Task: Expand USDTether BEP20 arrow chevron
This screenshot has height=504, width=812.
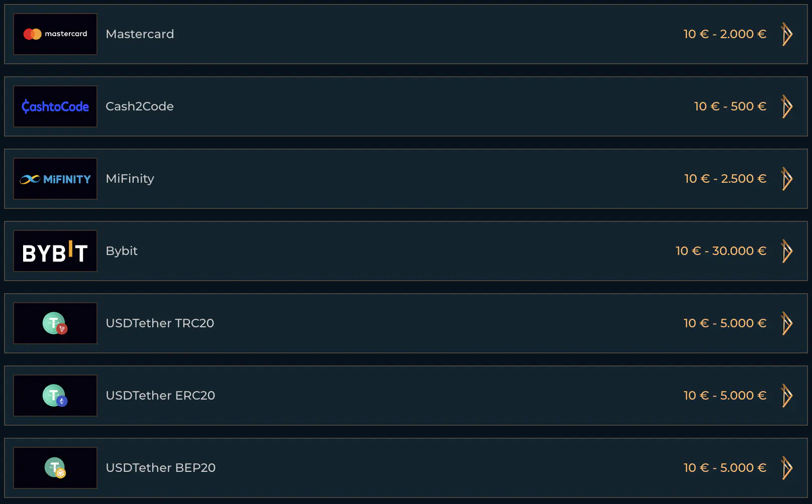Action: pos(787,468)
